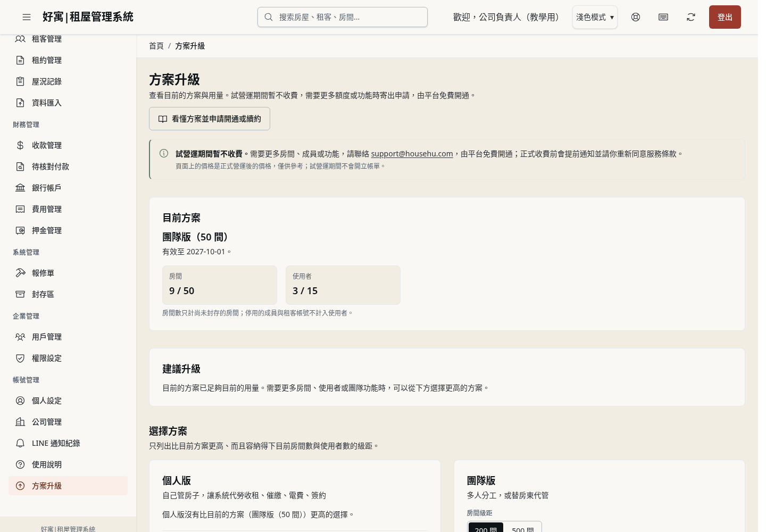The width and height of the screenshot is (766, 532).
Task: Open 銀行帳戶 via its bank icon
Action: click(20, 188)
